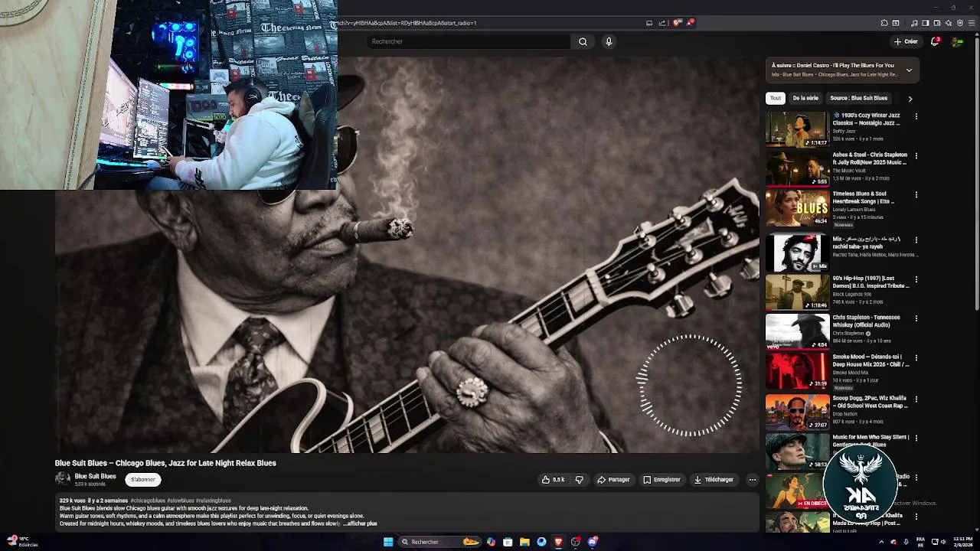Expand the À suivre playlist panel chevron
This screenshot has height=551, width=980.
click(x=909, y=70)
